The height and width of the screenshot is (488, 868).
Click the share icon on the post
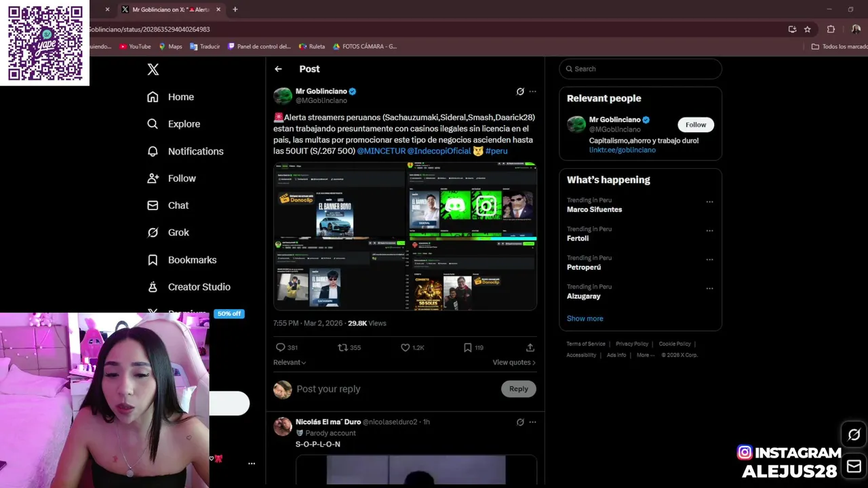coord(530,348)
